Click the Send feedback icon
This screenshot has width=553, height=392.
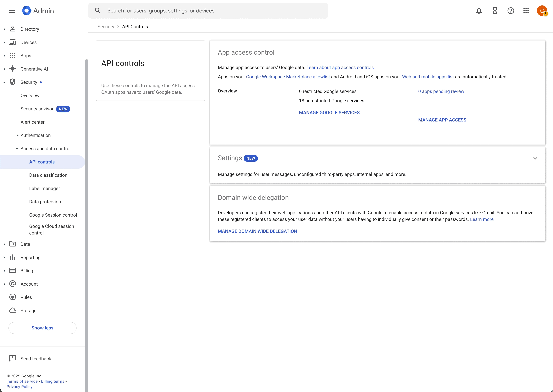click(x=13, y=358)
